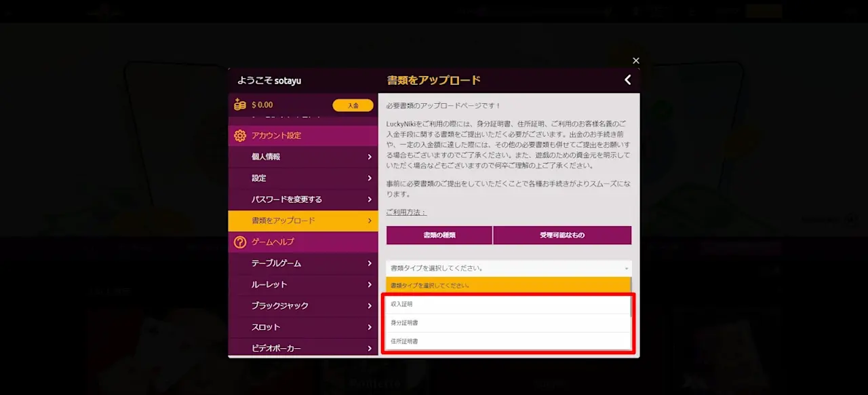Click the gear icon beside アカウント設定
The width and height of the screenshot is (868, 395).
(239, 135)
